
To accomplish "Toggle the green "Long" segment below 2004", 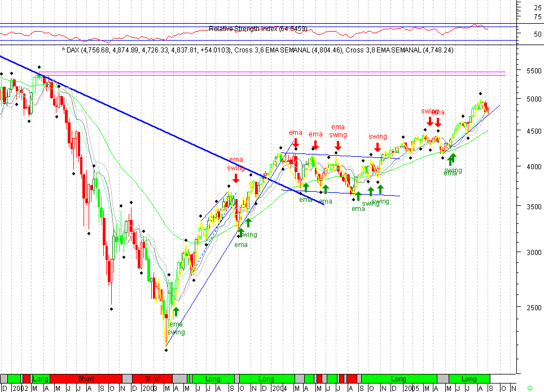I will click(x=265, y=378).
